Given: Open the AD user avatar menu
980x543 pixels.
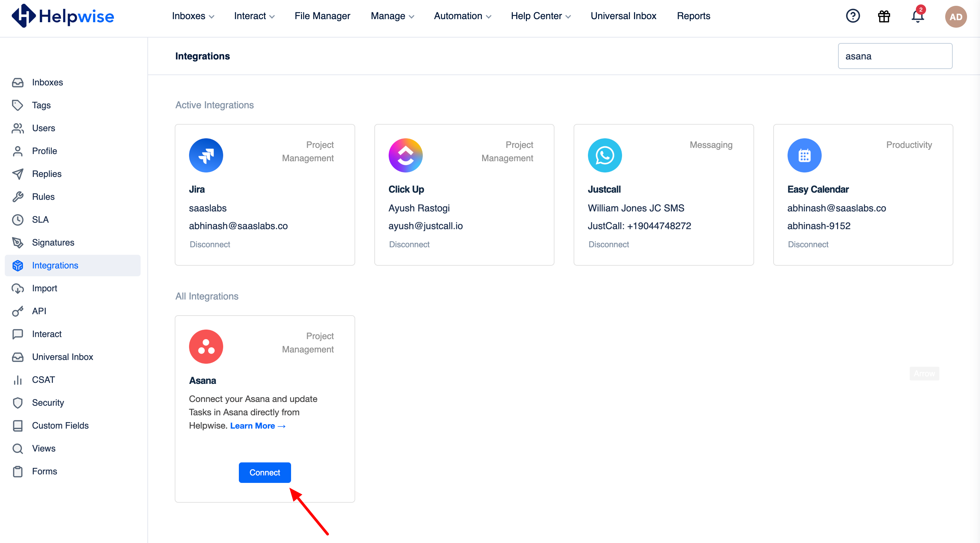Looking at the screenshot, I should [956, 16].
